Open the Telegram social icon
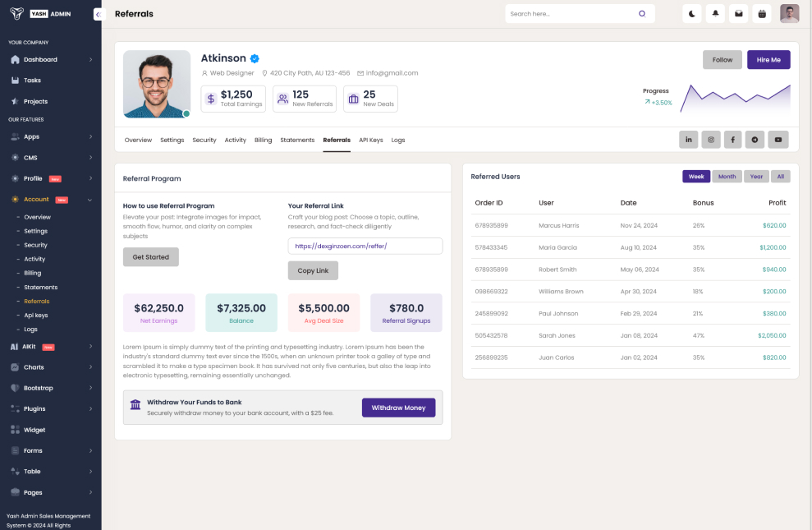This screenshot has height=530, width=812. pyautogui.click(x=755, y=140)
